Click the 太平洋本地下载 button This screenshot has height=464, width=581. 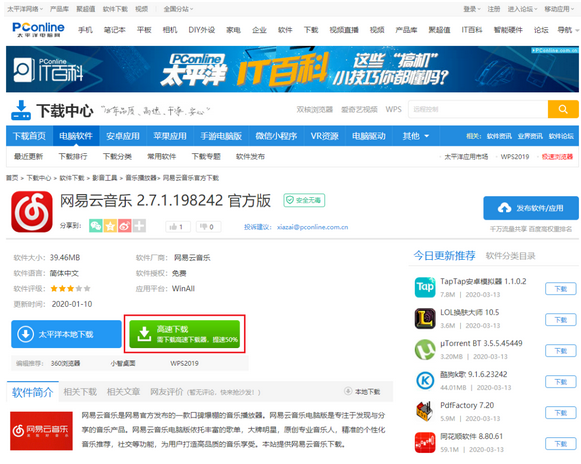coord(66,334)
